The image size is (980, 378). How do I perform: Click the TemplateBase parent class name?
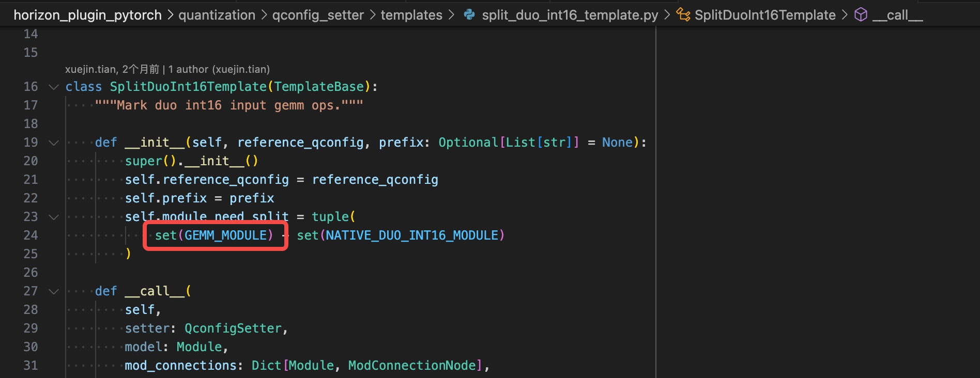(x=319, y=87)
